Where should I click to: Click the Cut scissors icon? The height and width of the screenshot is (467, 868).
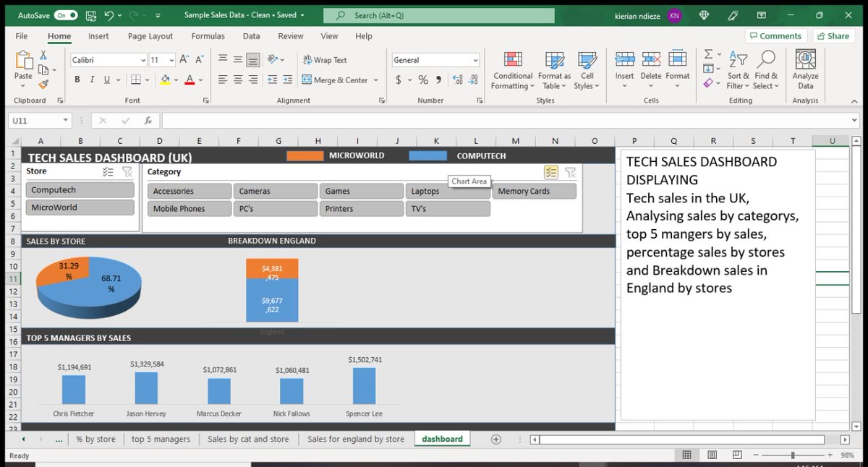coord(43,55)
